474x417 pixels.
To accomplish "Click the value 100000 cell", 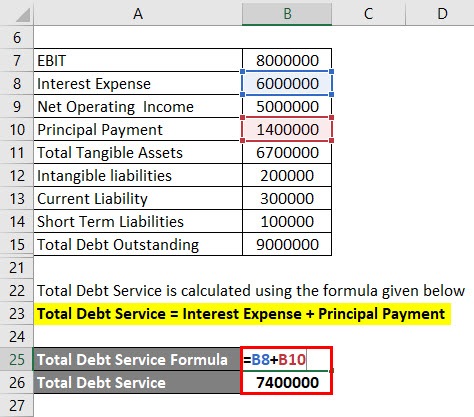I will click(x=287, y=221).
